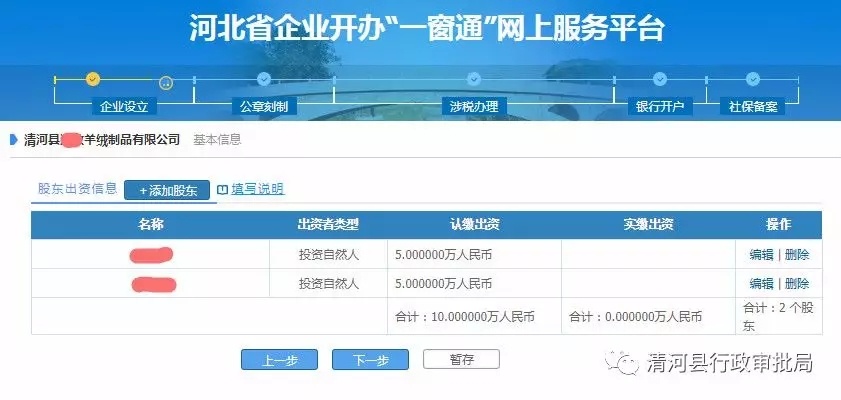This screenshot has width=841, height=400.
Task: Click the company name ending 羊绒制品有限公司
Action: pyautogui.click(x=102, y=140)
